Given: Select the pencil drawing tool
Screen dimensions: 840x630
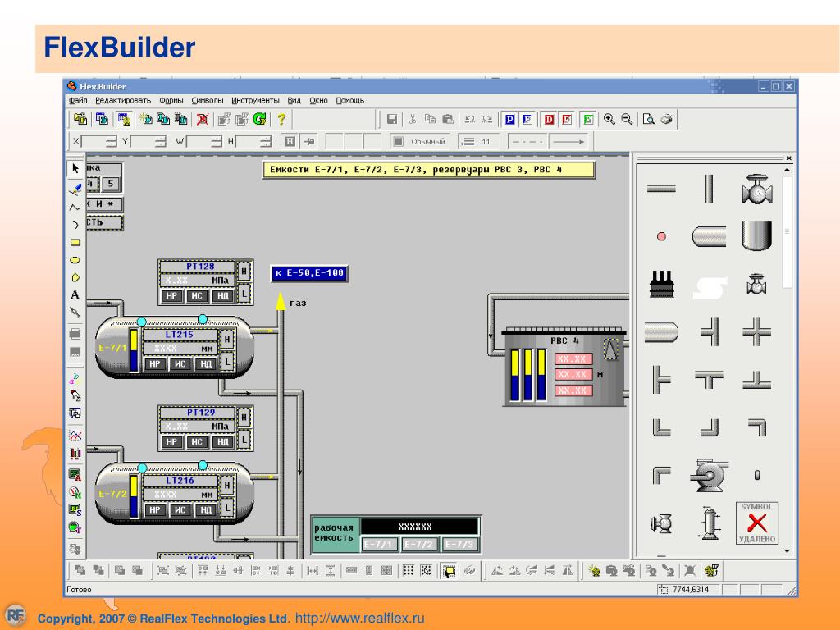Looking at the screenshot, I should coord(75,189).
